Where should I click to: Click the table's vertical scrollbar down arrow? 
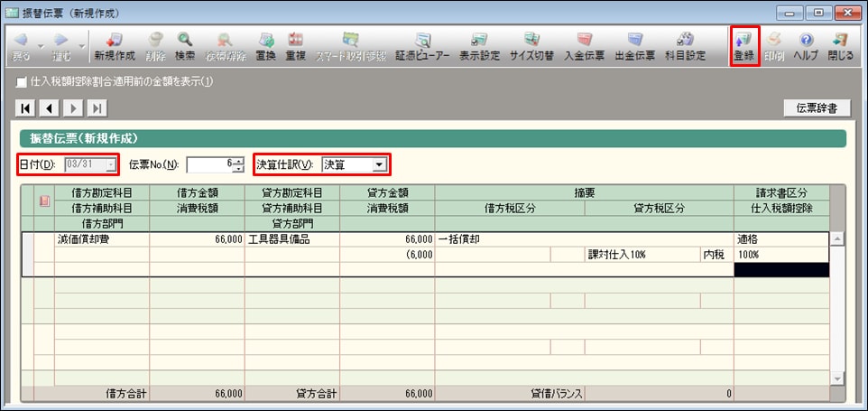pyautogui.click(x=837, y=378)
